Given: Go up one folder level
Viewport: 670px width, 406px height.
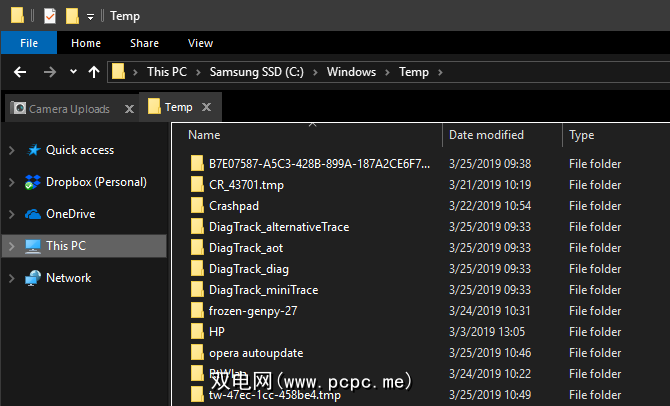Looking at the screenshot, I should tap(94, 72).
